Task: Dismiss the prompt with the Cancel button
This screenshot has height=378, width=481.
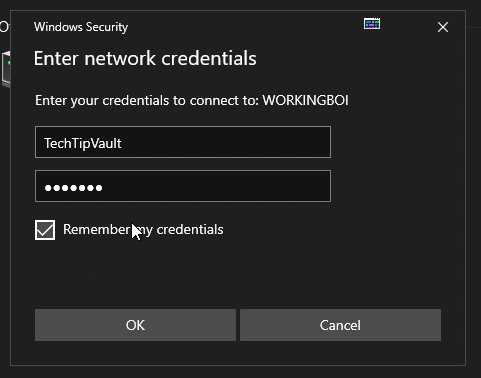Action: pyautogui.click(x=340, y=325)
